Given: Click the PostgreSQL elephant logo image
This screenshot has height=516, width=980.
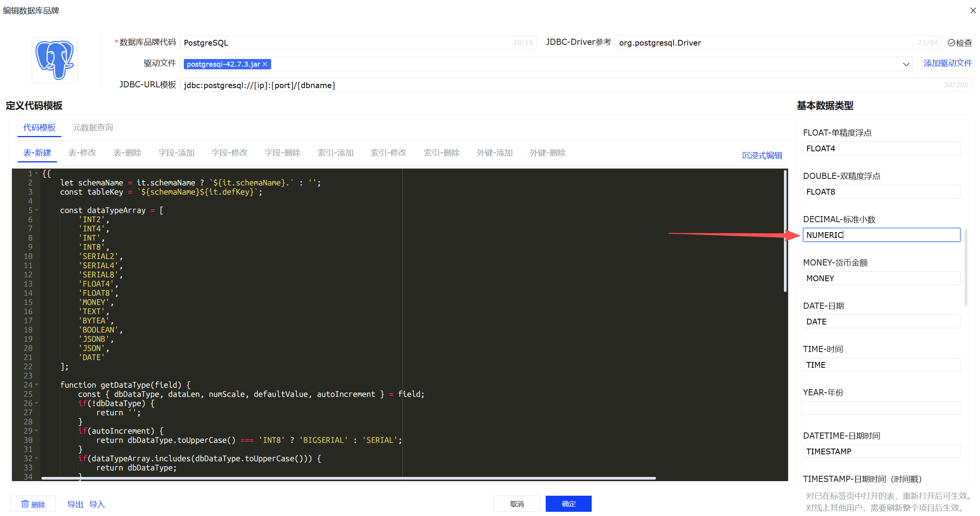Looking at the screenshot, I should point(55,61).
